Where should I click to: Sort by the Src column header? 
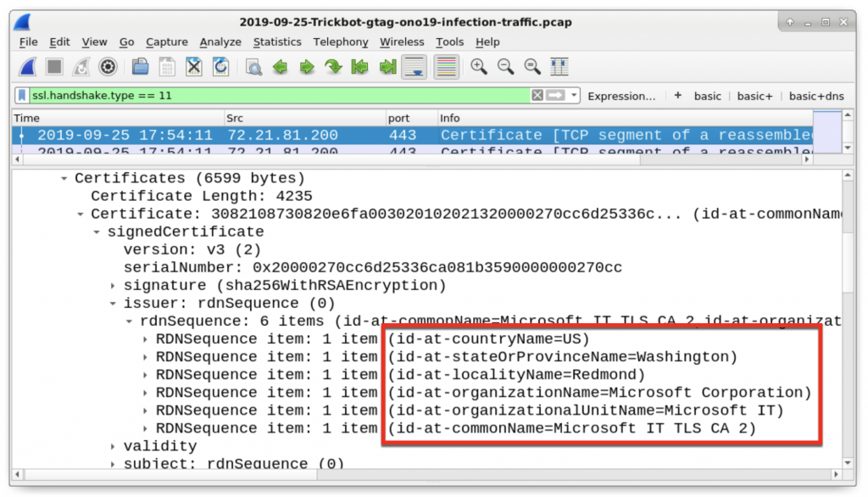pyautogui.click(x=305, y=118)
